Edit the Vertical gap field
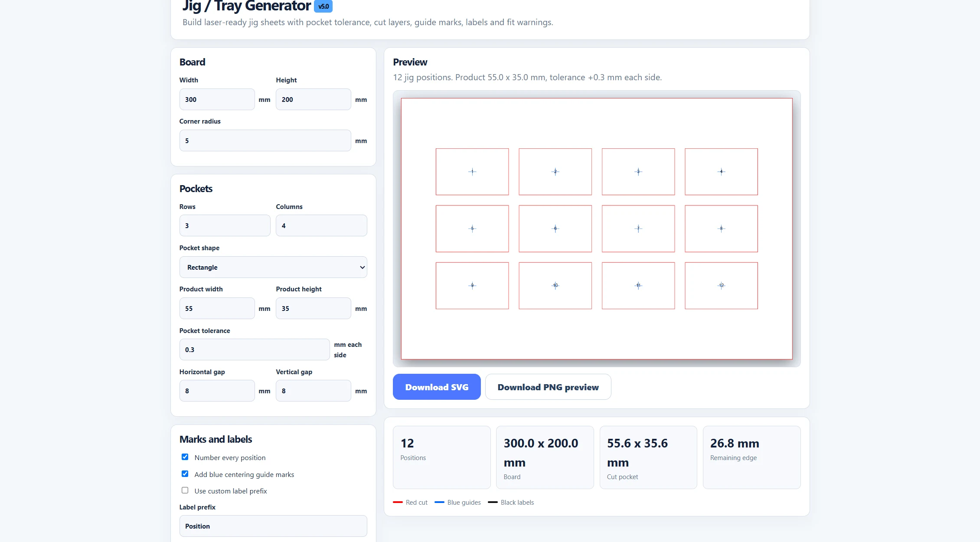The height and width of the screenshot is (542, 980). [313, 391]
